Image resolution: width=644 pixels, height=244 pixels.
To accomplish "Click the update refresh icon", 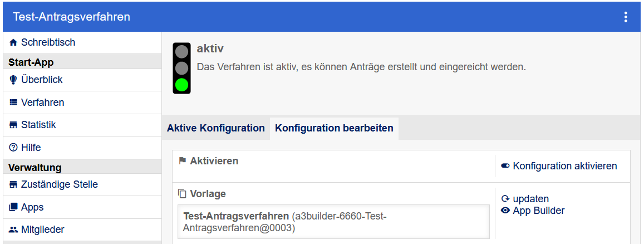I will click(x=505, y=199).
